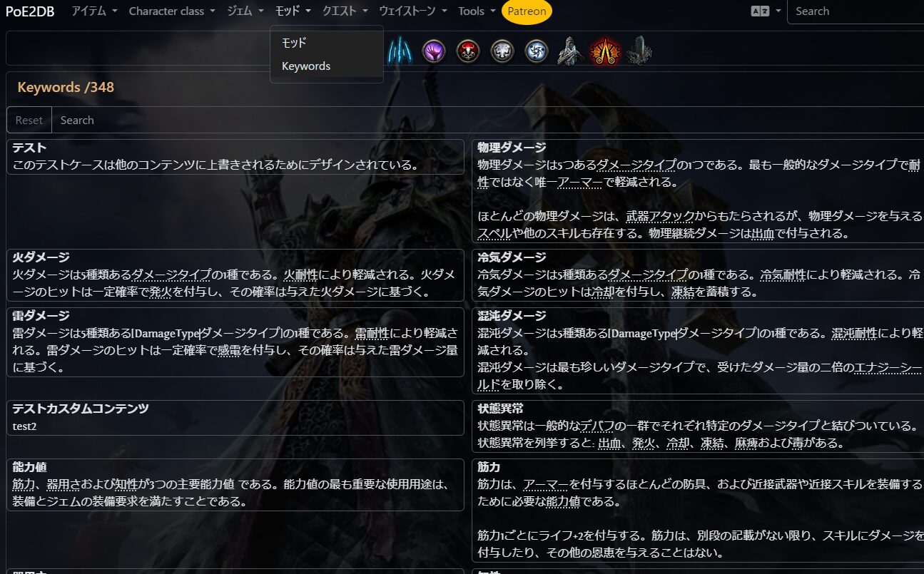This screenshot has width=924, height=574.
Task: Click the stone statue icon in the toolbar
Action: pyautogui.click(x=569, y=51)
